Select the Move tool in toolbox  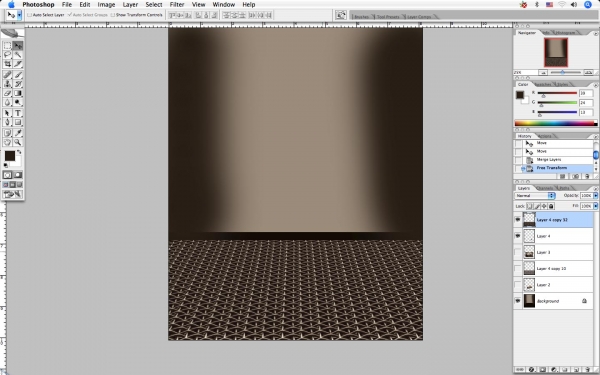[x=18, y=46]
